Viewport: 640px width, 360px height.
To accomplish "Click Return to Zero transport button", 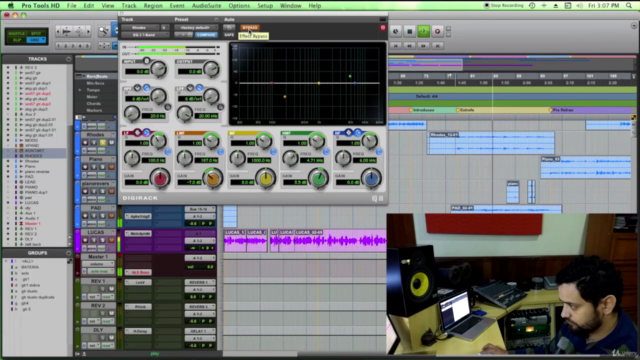I will [x=396, y=46].
